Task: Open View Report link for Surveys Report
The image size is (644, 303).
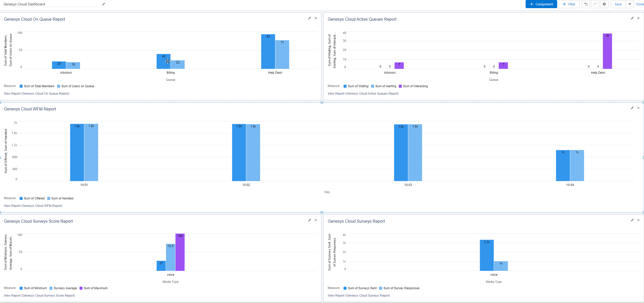Action: click(359, 296)
